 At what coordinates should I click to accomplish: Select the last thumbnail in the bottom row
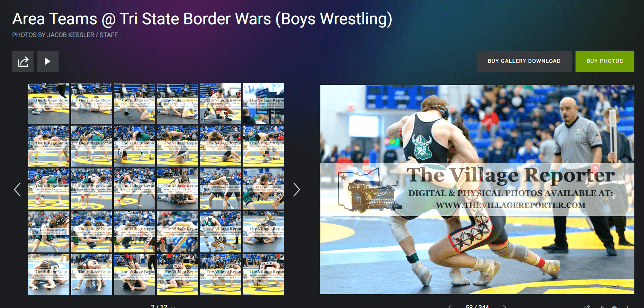point(263,275)
